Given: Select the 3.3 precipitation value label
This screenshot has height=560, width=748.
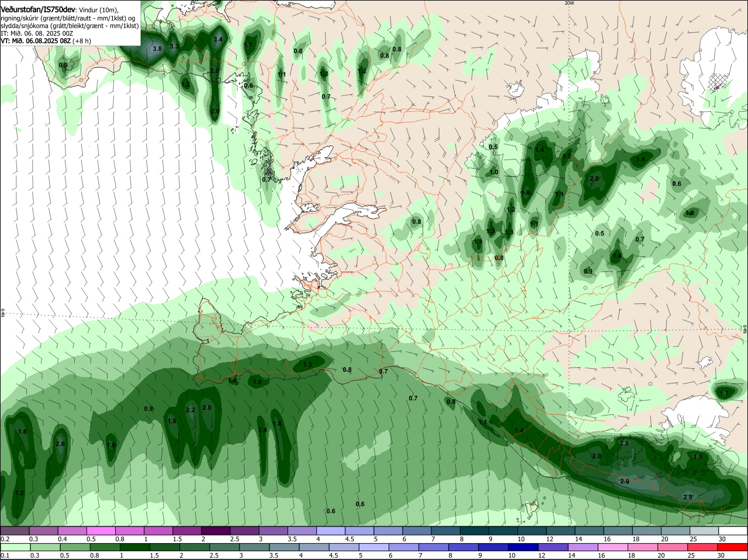Looking at the screenshot, I should [x=174, y=46].
